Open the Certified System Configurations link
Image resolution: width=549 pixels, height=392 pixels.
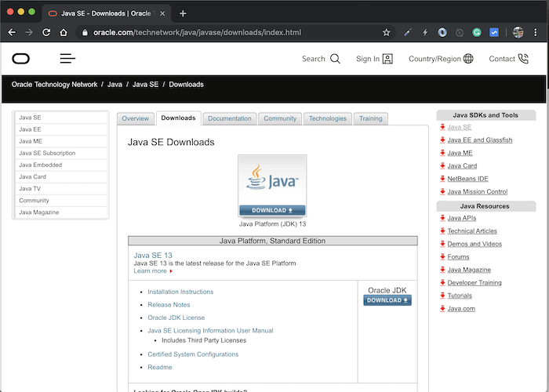click(193, 354)
